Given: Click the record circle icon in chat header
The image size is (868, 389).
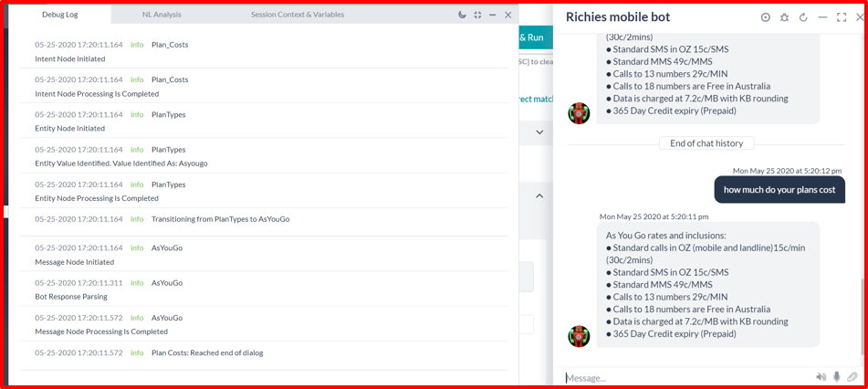Looking at the screenshot, I should click(766, 17).
